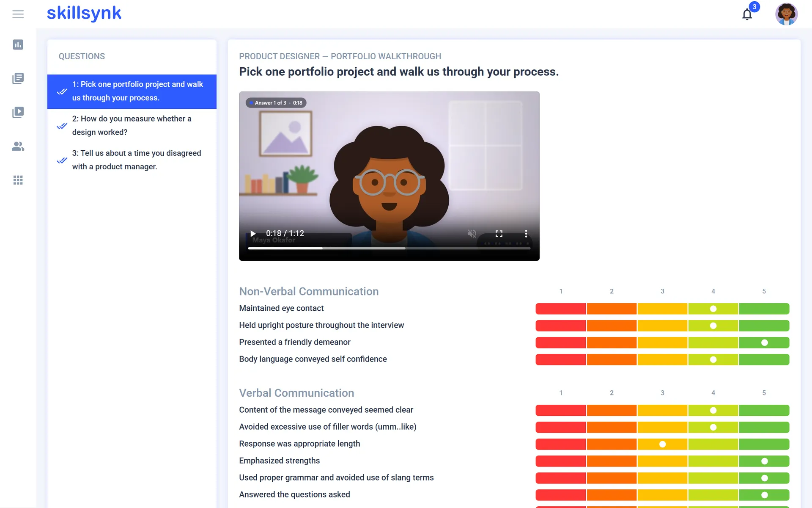The width and height of the screenshot is (812, 508).
Task: Rate Emphasized strengths as 3
Action: click(662, 461)
